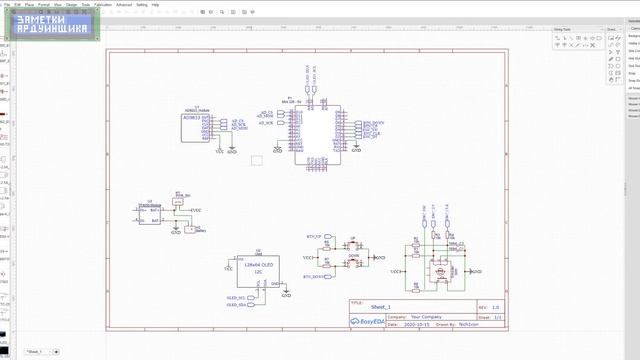The image size is (640, 360).
Task: Select the GND net flag tool
Action: click(585, 38)
